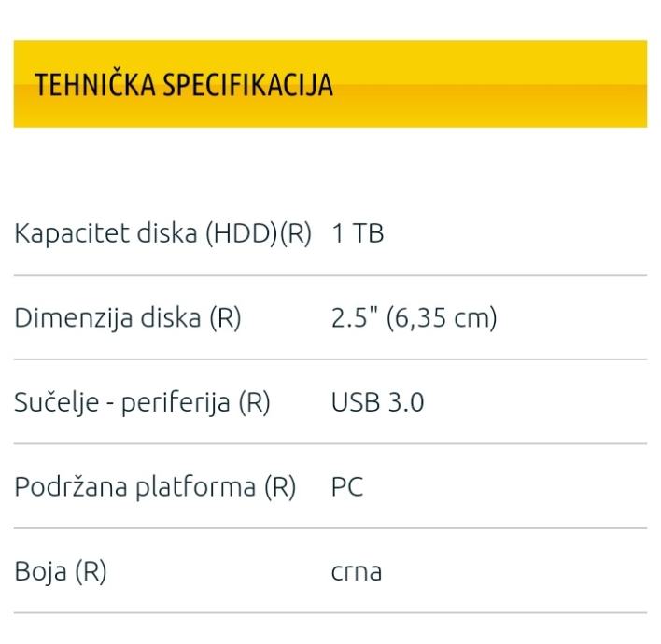Viewport: 661px width, 644px height.
Task: Click the 2.5" disk dimension value
Action: (x=350, y=318)
